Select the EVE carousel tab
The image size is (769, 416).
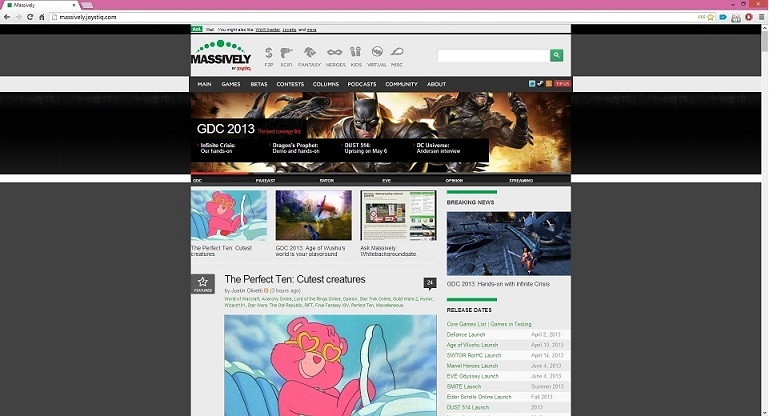[x=386, y=181]
